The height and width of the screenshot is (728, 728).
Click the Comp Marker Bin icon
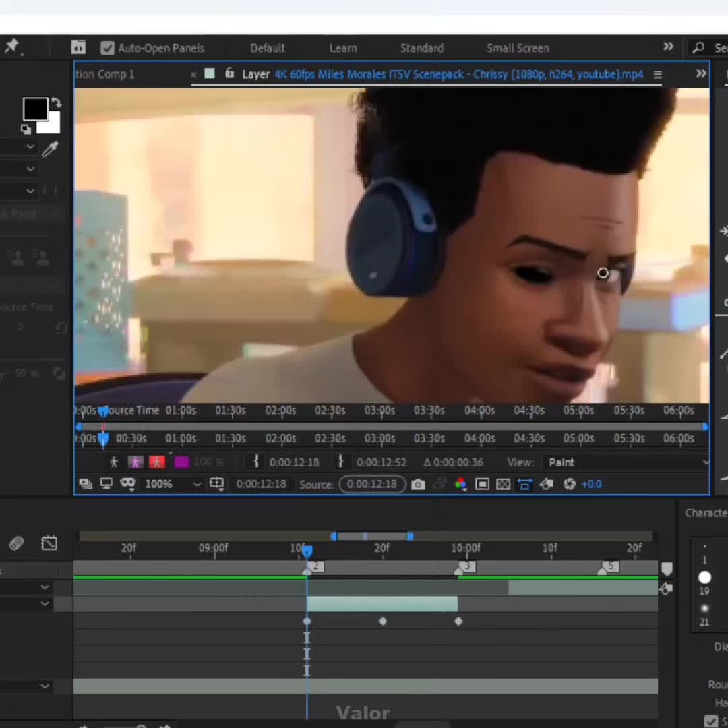tap(666, 569)
